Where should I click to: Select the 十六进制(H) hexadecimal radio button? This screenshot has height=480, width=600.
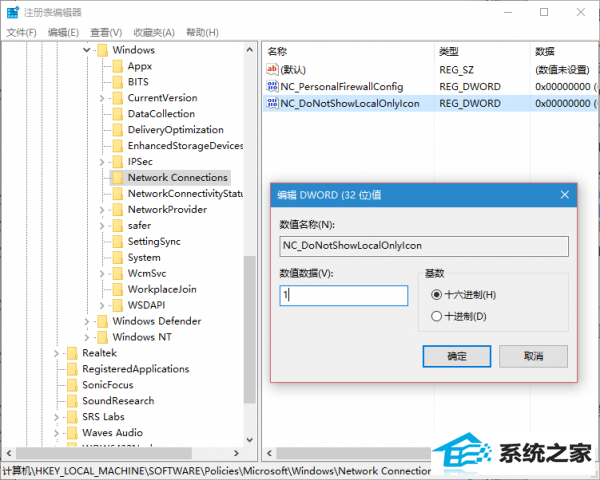(436, 295)
